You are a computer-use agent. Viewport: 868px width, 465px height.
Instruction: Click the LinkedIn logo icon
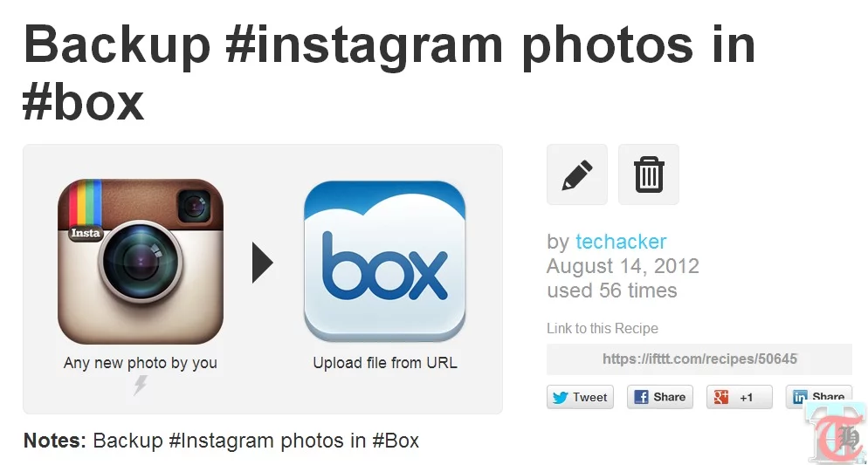(x=800, y=397)
